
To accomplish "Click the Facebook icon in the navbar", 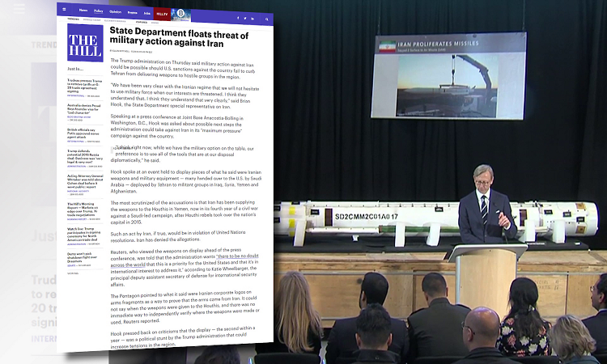I will pos(238,18).
